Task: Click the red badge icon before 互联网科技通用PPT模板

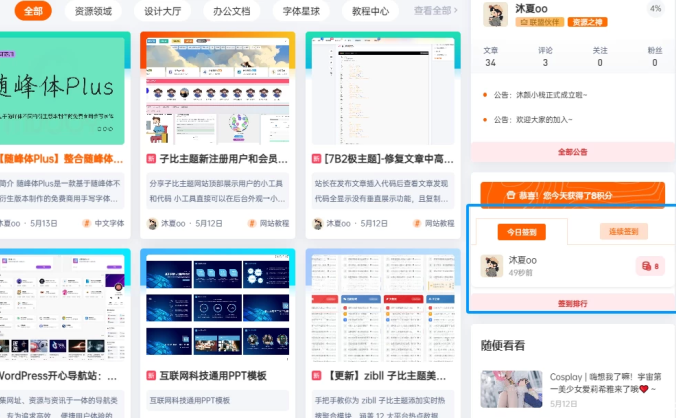Action: 151,376
